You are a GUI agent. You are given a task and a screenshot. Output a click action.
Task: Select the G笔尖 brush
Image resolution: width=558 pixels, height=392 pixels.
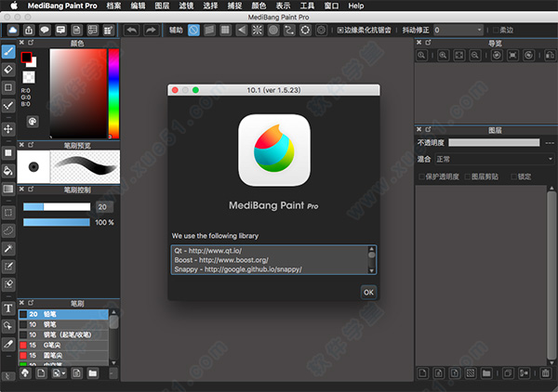click(63, 345)
